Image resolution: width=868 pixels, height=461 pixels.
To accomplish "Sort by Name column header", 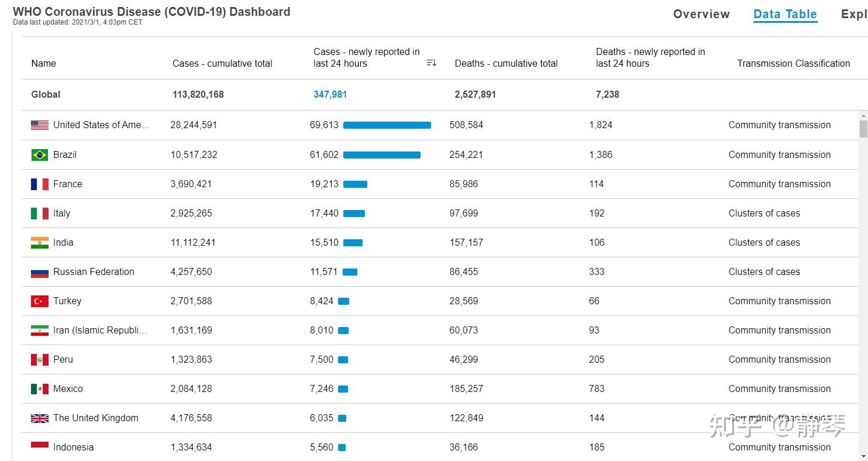I will [44, 63].
